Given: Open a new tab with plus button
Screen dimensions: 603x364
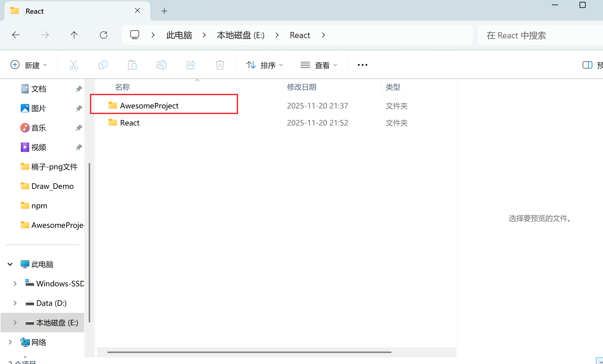Looking at the screenshot, I should (x=164, y=11).
